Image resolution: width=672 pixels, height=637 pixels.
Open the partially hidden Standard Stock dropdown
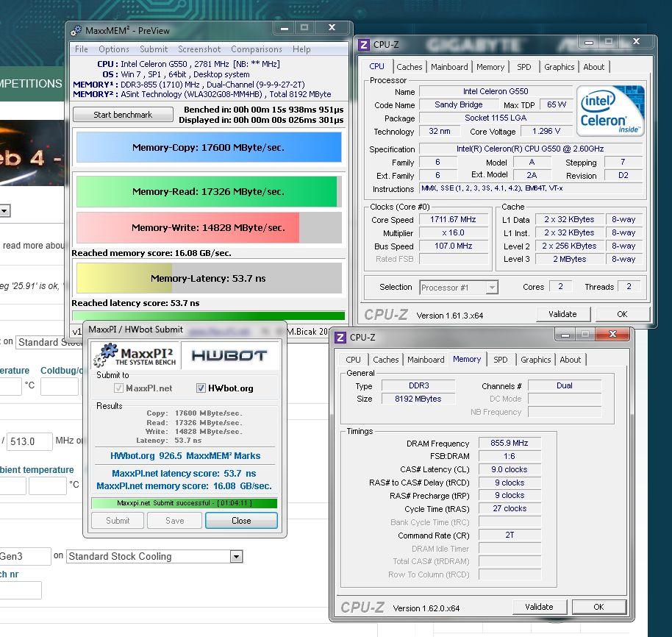(x=49, y=343)
